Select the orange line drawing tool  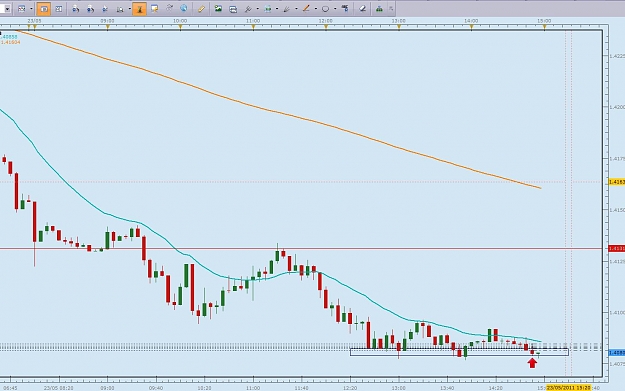click(306, 8)
